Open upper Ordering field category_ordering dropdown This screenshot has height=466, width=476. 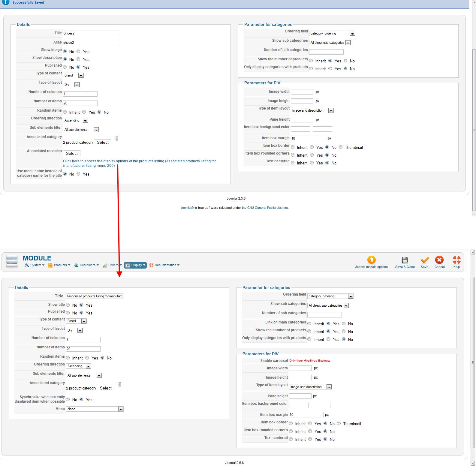click(332, 33)
